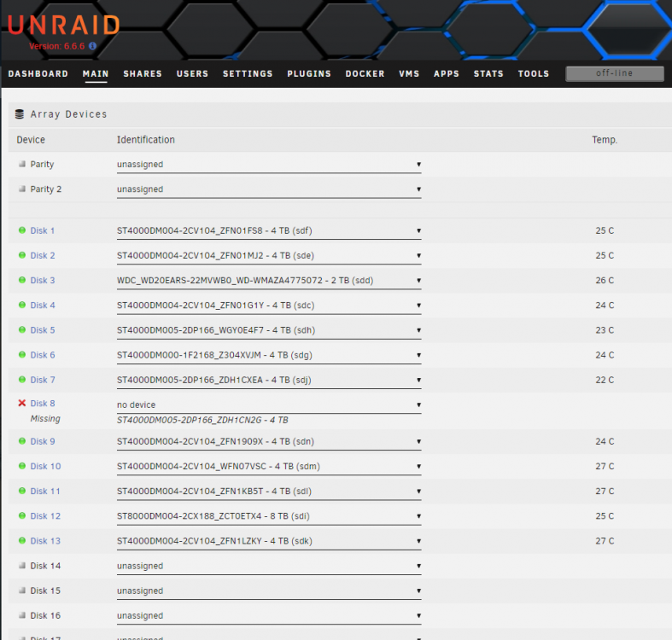Open Disk 5 WGY0E4F7 dropdown
The height and width of the screenshot is (640, 672).
tap(269, 330)
